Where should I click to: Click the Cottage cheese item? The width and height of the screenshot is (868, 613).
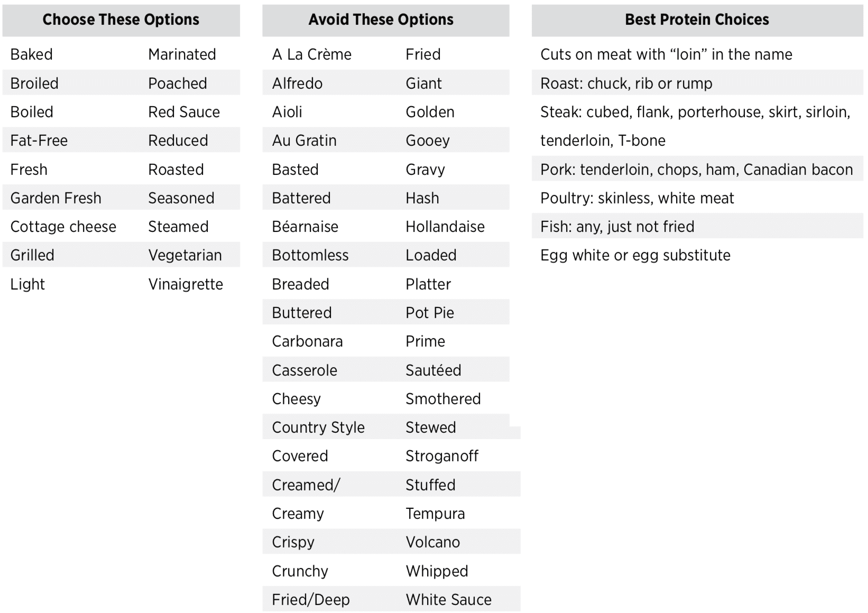pyautogui.click(x=63, y=227)
